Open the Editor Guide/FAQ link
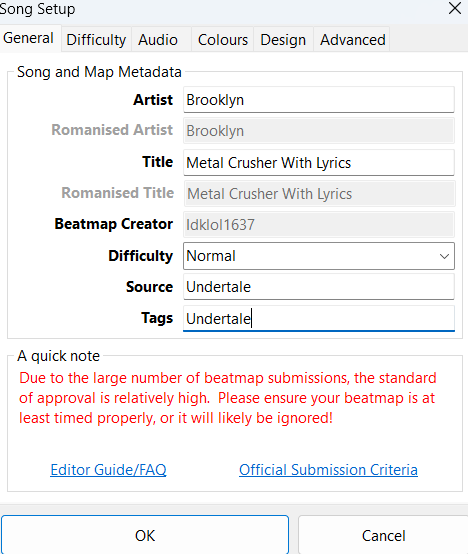468x554 pixels. coord(108,470)
